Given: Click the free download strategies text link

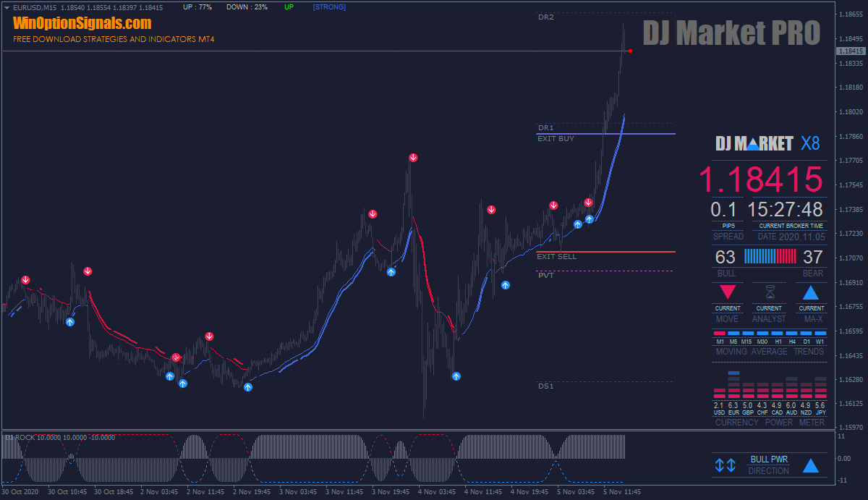Looking at the screenshot, I should 114,39.
